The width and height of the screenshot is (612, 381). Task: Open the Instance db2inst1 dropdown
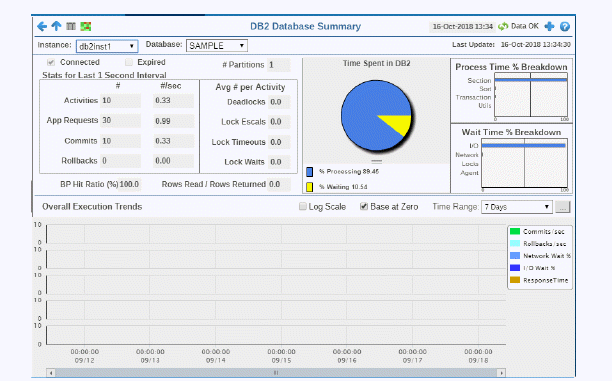point(107,46)
